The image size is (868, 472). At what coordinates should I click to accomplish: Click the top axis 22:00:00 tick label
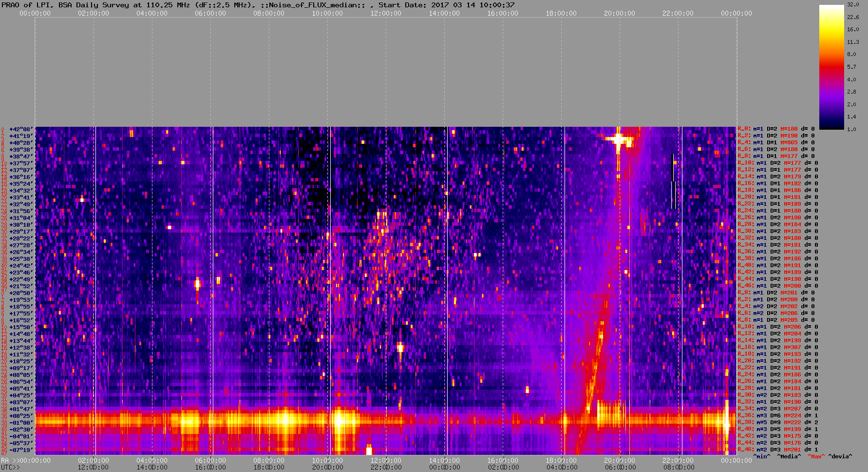[678, 13]
